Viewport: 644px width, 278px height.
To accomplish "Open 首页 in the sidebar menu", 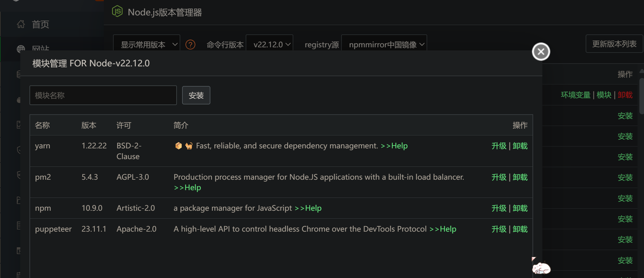I will coord(41,24).
